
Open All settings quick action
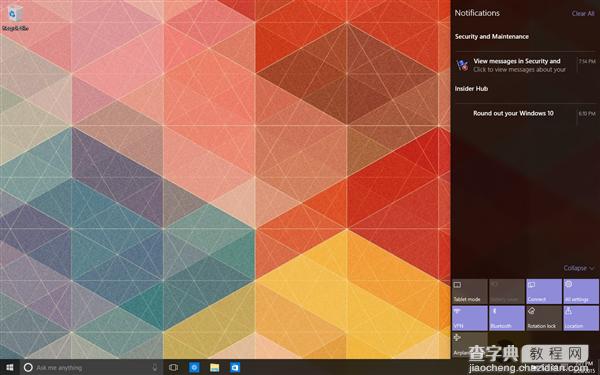click(x=581, y=292)
